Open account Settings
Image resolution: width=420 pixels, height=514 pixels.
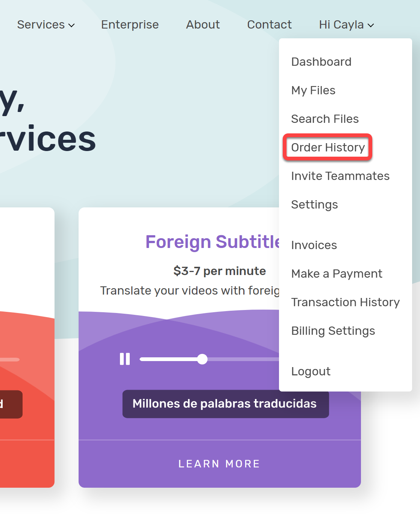314,204
